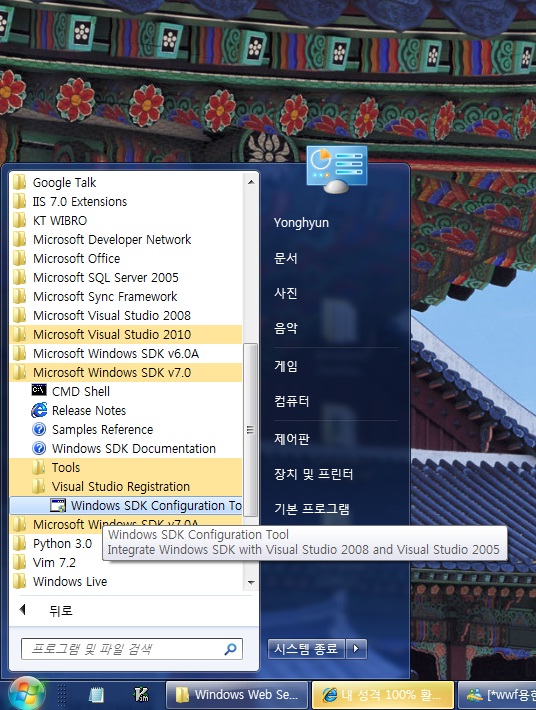This screenshot has height=710, width=536.
Task: Open 음악 (Music) in the Start menu
Action: (286, 328)
